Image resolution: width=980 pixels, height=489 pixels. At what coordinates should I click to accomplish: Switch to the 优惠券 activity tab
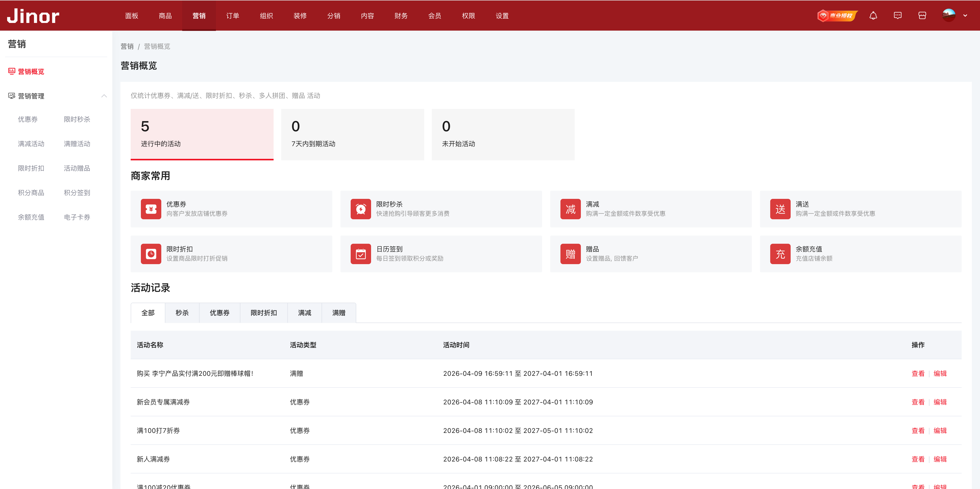219,313
